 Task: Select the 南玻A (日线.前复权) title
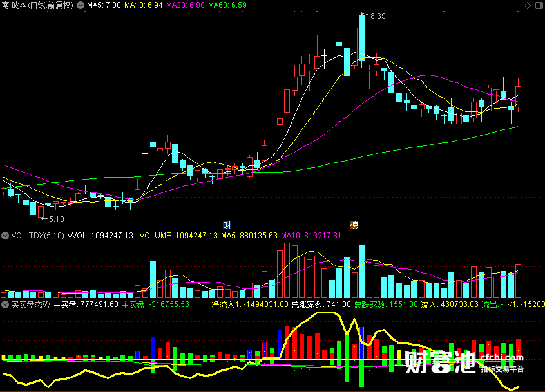tap(37, 5)
